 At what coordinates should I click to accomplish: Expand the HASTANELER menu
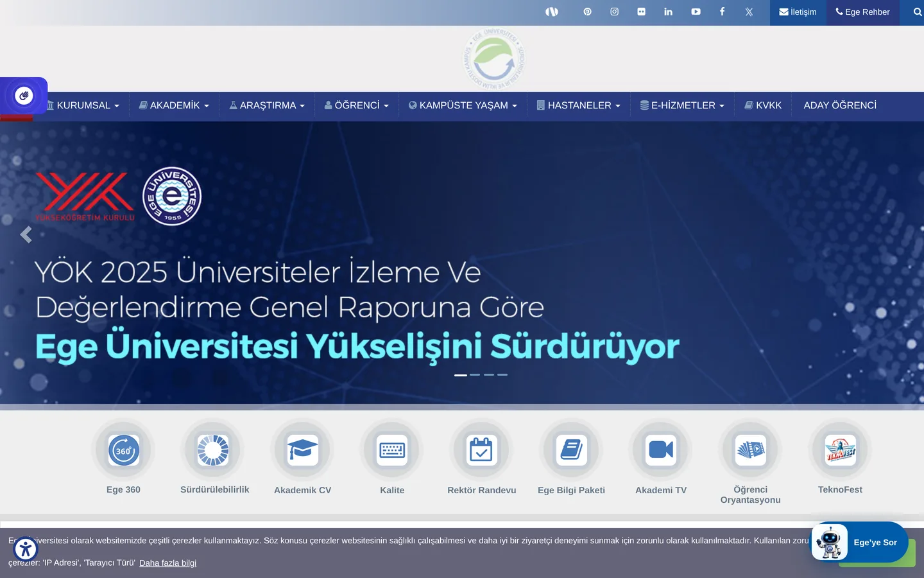point(579,105)
